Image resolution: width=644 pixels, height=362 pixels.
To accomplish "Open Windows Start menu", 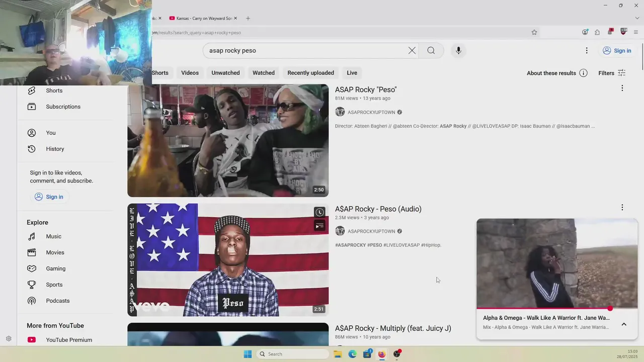I will tap(248, 354).
